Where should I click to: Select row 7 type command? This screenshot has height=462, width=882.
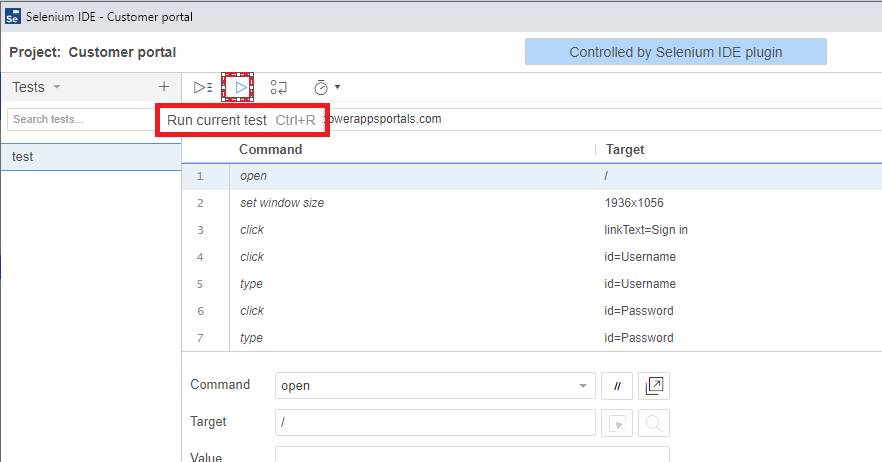[532, 338]
